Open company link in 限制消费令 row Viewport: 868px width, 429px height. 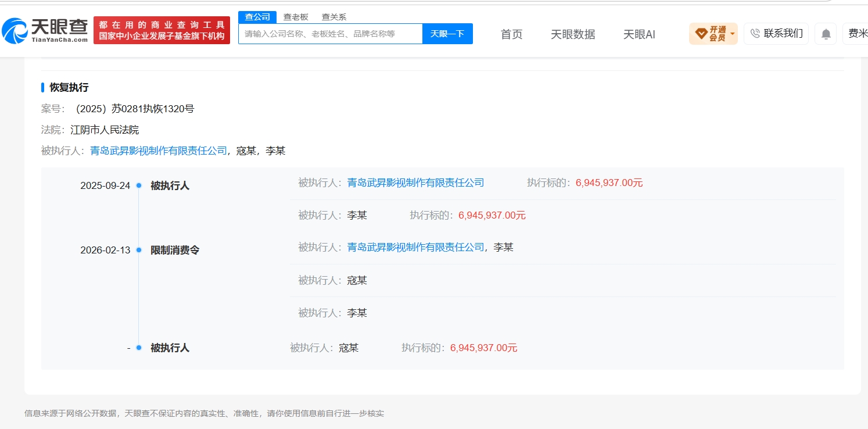point(415,247)
